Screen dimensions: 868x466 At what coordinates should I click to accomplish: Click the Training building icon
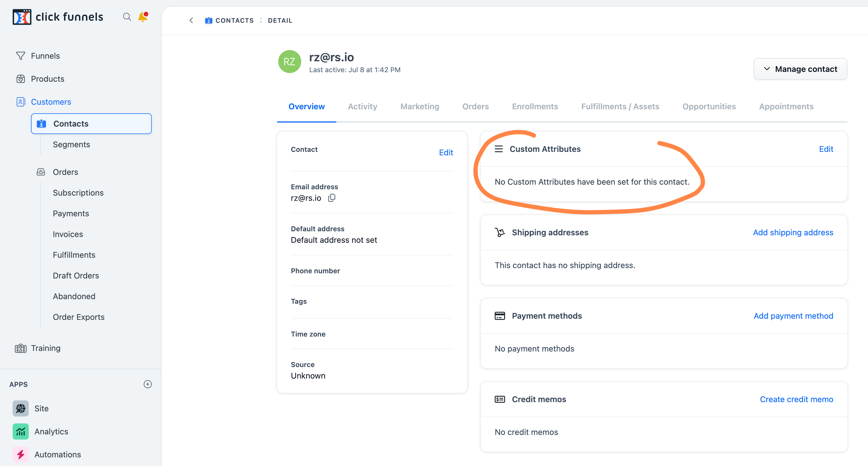[x=21, y=348]
